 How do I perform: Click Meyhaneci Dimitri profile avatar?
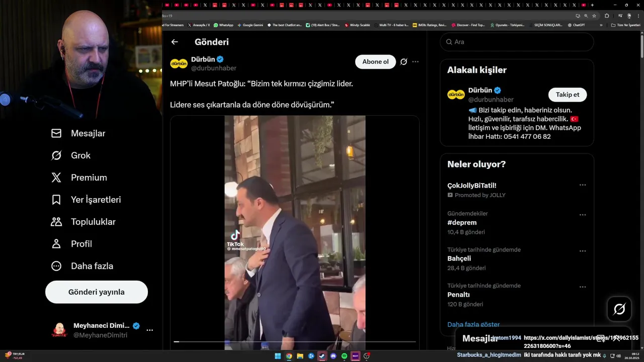[59, 330]
